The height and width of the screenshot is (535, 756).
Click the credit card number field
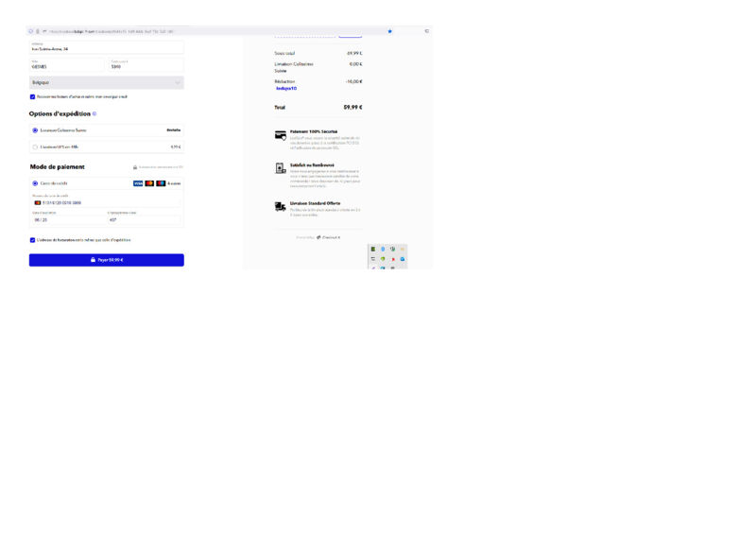[x=106, y=201]
